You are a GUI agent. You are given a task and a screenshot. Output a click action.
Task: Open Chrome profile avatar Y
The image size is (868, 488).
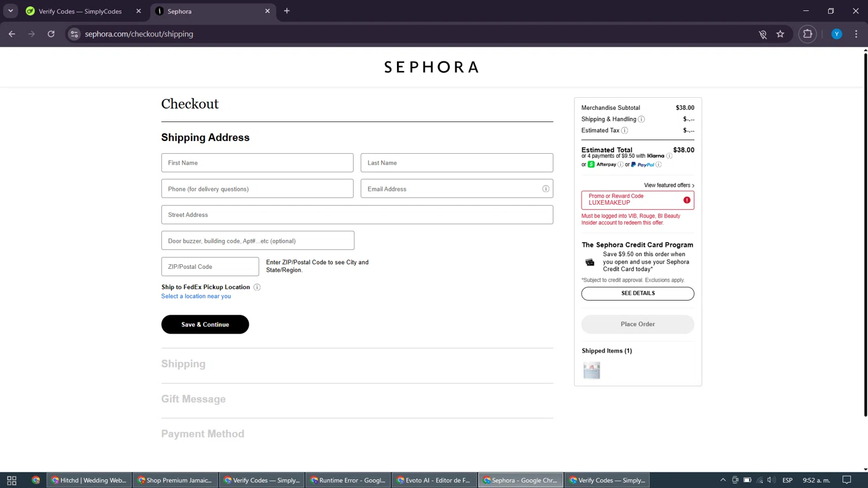coord(837,34)
